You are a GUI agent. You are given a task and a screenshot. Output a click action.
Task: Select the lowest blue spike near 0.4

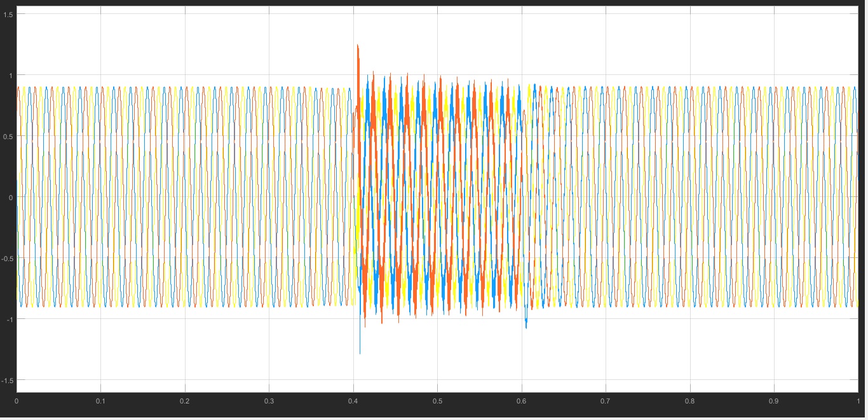click(360, 351)
